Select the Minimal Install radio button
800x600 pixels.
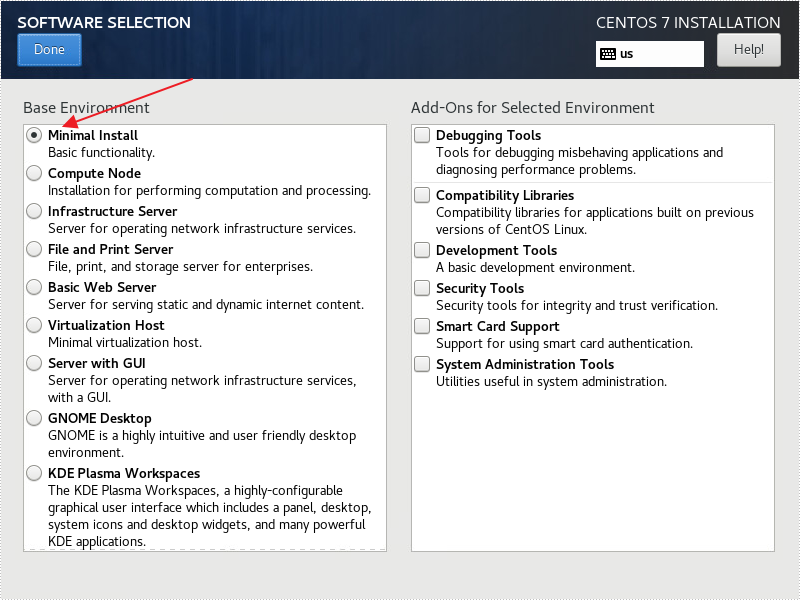click(x=34, y=135)
